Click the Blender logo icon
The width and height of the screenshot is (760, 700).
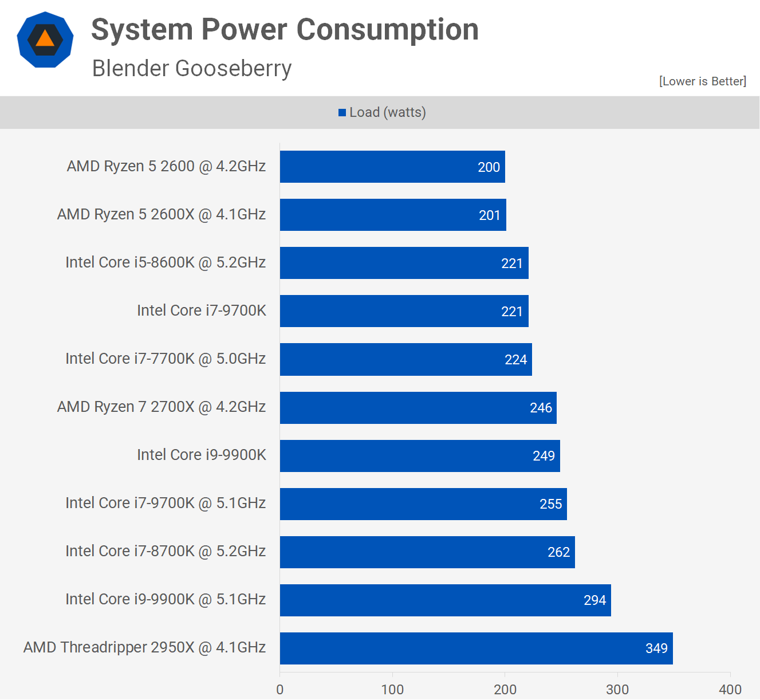pyautogui.click(x=45, y=40)
